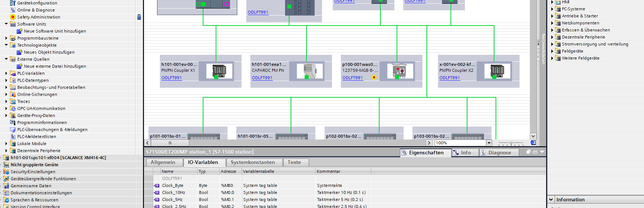Collapse the Software Units tree node
The height and width of the screenshot is (208, 644).
[x=6, y=24]
